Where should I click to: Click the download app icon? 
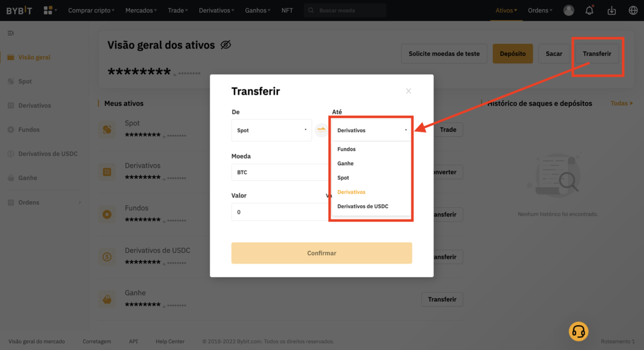(x=611, y=10)
